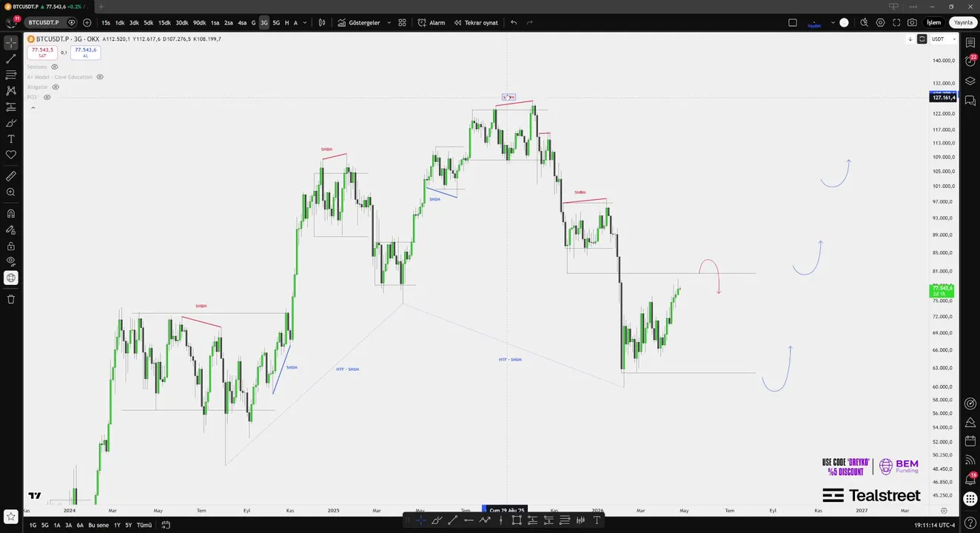Expand the timeframe interval dropdown arrow
Viewport: 980px width, 533px height.
[x=305, y=22]
